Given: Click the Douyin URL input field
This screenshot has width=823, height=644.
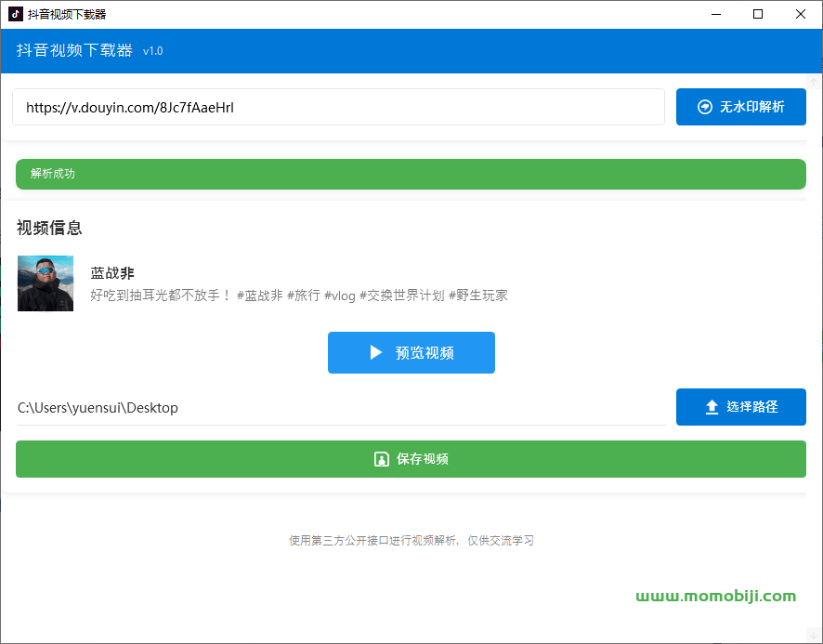Looking at the screenshot, I should pos(338,107).
